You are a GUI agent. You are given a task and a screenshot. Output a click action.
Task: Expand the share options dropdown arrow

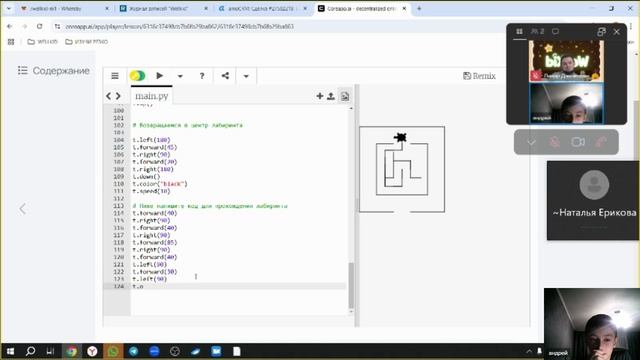pos(246,76)
